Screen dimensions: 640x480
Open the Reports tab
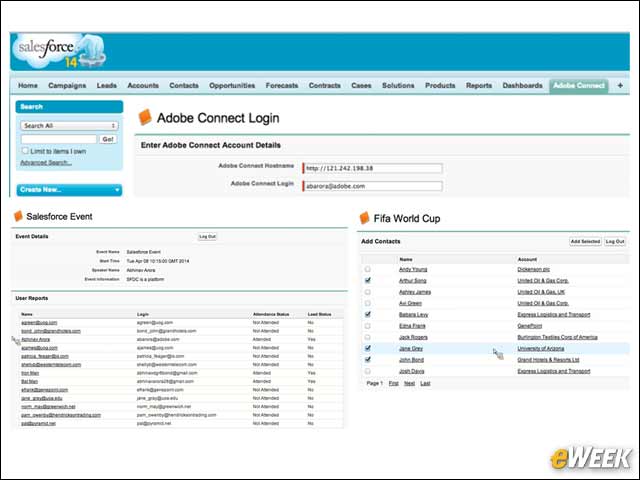pyautogui.click(x=479, y=85)
